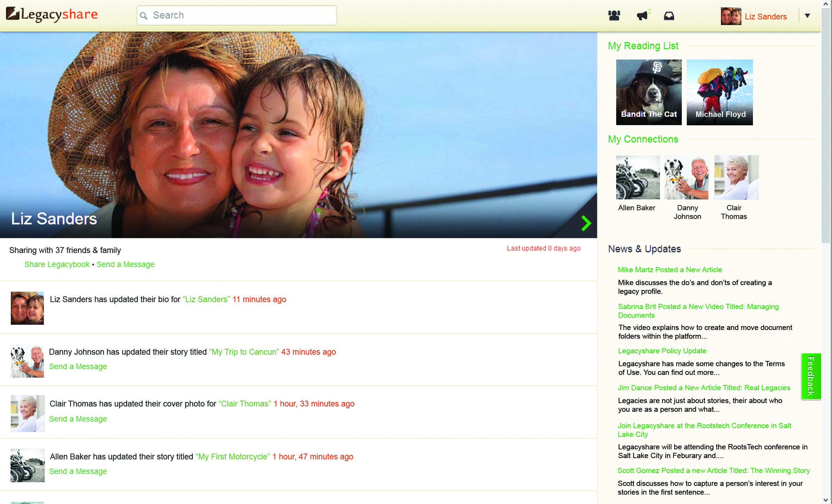
Task: Open Legacyshare Policy Update news link
Action: click(662, 351)
